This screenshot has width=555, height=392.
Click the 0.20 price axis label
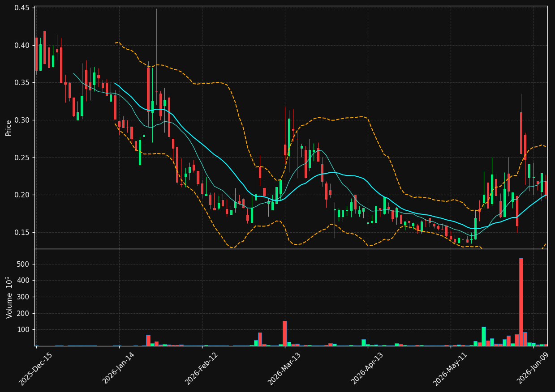click(22, 195)
